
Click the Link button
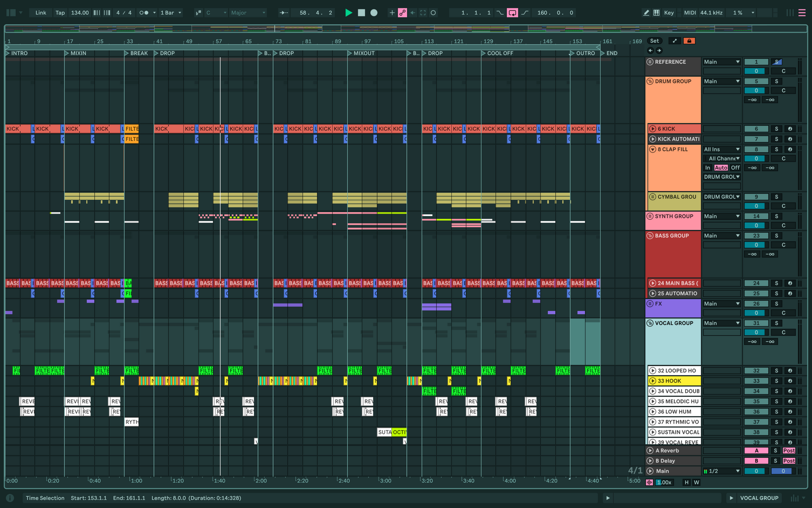(x=41, y=13)
